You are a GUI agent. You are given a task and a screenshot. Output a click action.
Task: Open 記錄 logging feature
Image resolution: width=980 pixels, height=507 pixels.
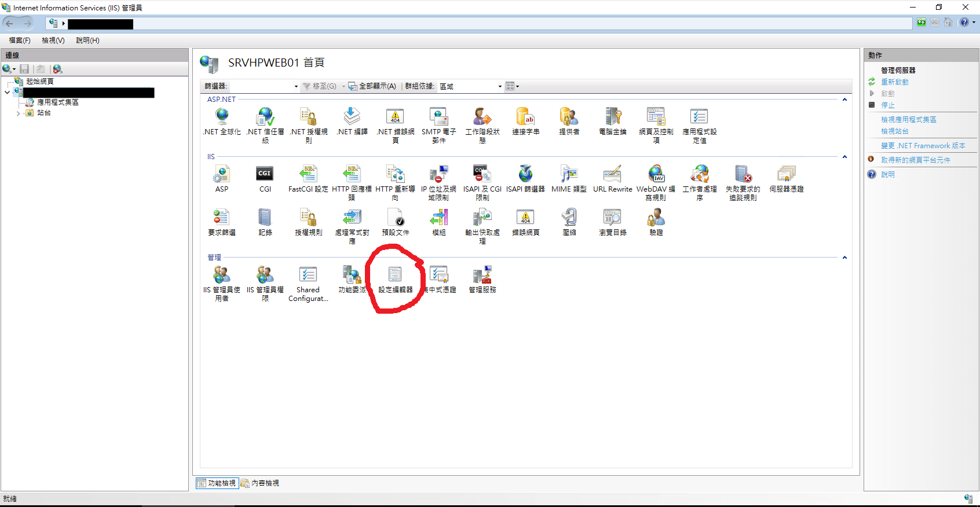tap(265, 222)
